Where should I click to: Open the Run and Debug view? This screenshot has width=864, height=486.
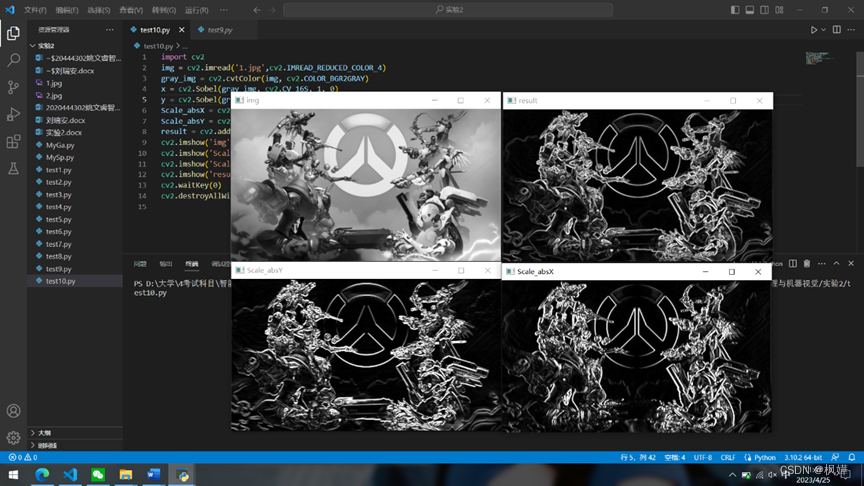click(13, 114)
